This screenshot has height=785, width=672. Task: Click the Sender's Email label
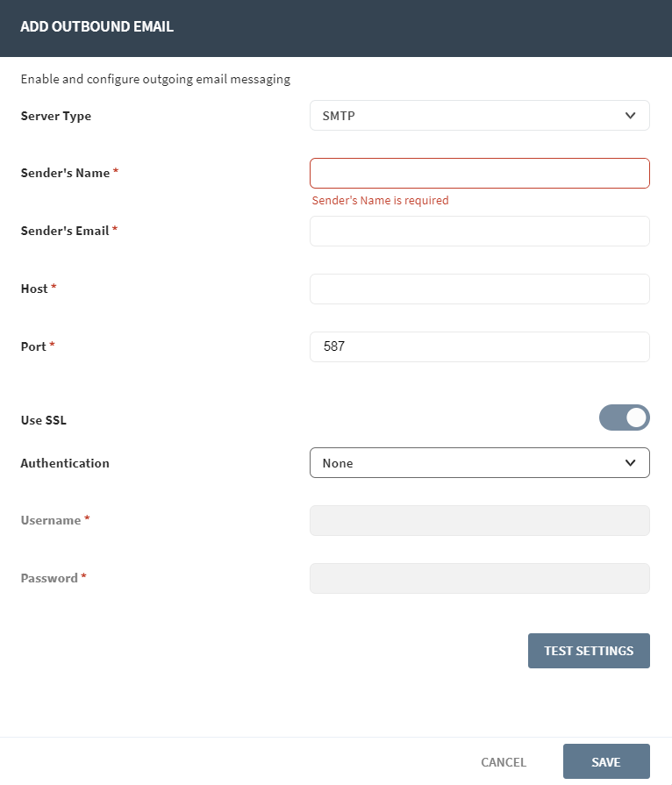69,231
